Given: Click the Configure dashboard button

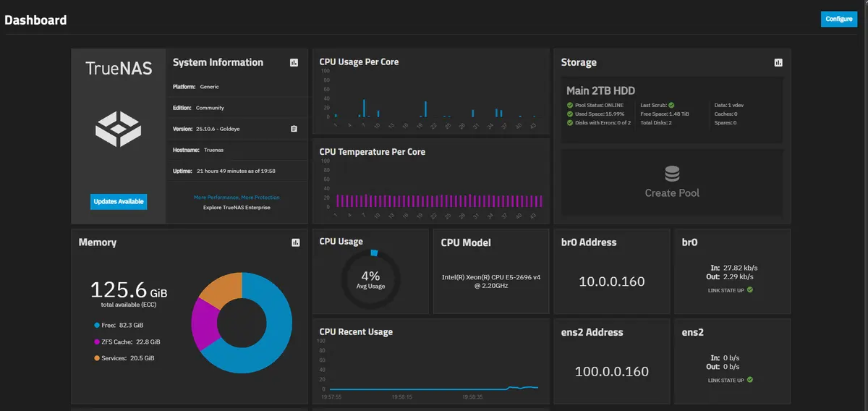Looking at the screenshot, I should (x=839, y=19).
